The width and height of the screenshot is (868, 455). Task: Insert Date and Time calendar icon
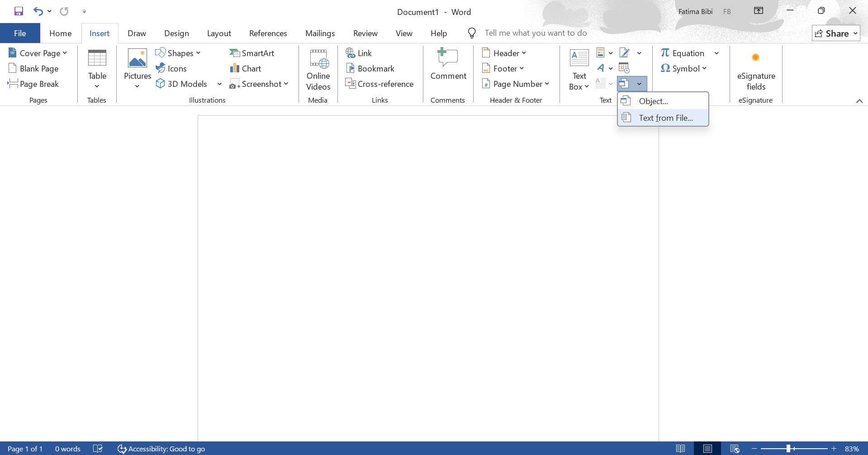(x=624, y=68)
